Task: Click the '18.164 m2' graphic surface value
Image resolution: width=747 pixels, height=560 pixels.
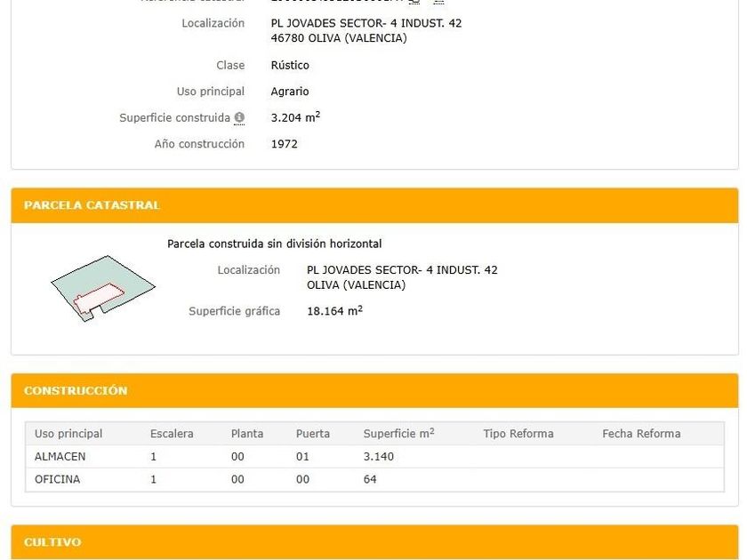Action: pyautogui.click(x=334, y=311)
